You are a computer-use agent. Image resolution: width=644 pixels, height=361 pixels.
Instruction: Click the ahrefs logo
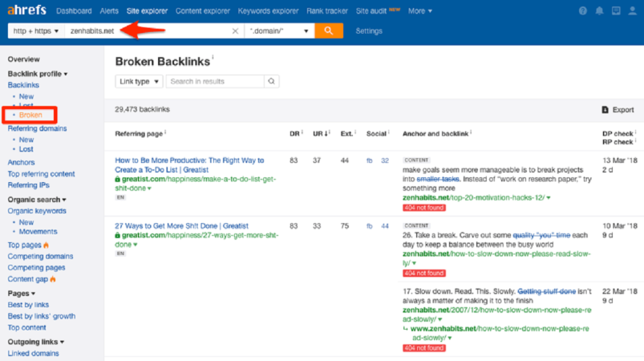pos(27,10)
